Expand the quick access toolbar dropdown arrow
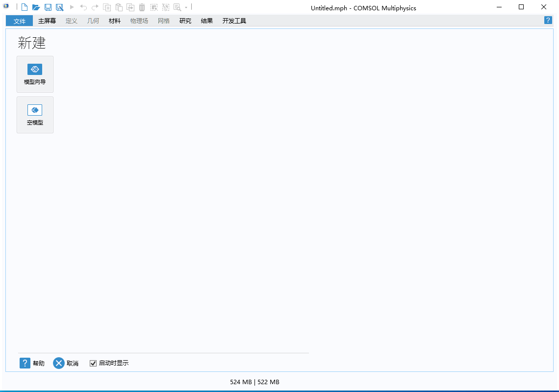 [186, 8]
